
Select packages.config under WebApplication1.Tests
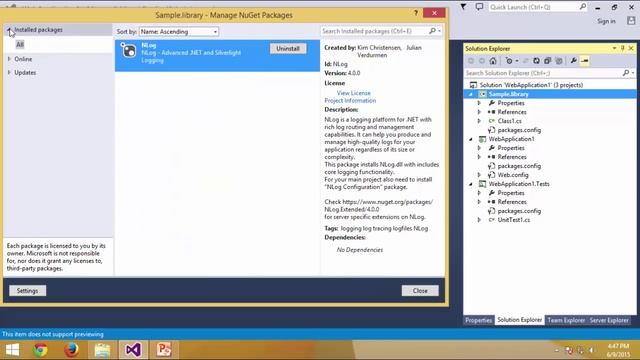point(519,211)
